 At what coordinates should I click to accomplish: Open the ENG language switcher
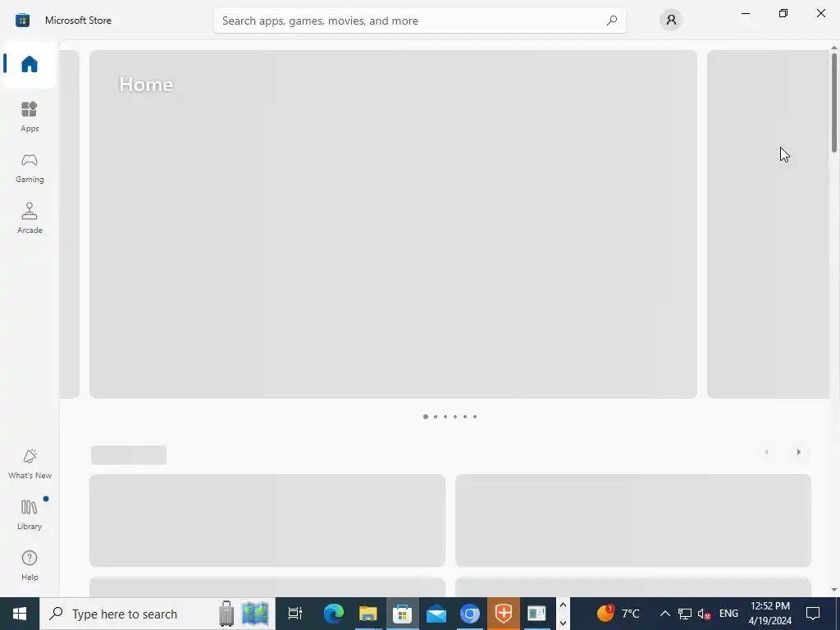coord(728,614)
